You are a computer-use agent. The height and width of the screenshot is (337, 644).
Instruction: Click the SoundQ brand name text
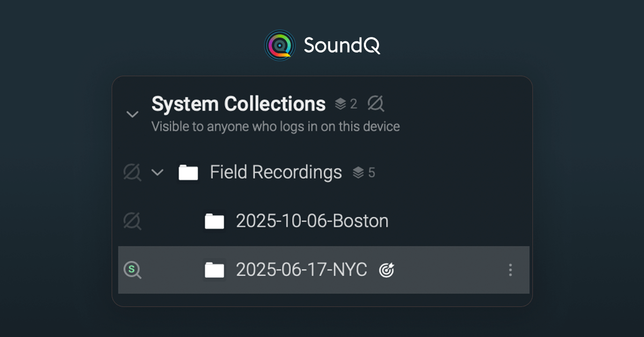342,46
